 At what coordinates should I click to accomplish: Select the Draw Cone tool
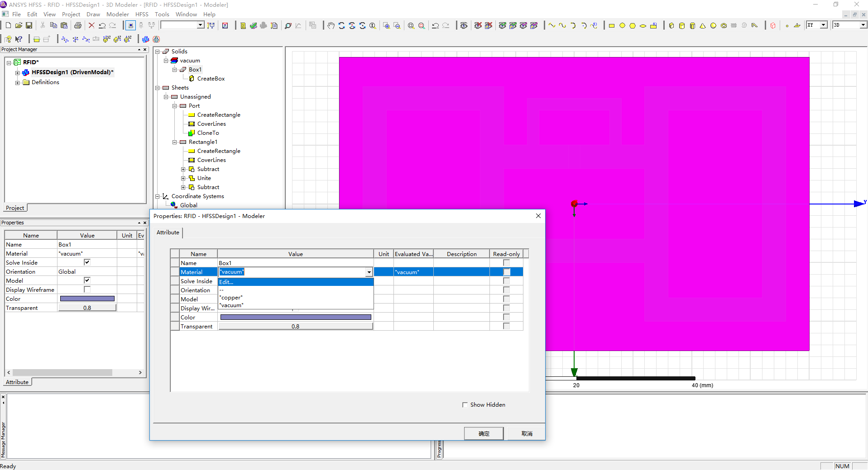point(703,25)
